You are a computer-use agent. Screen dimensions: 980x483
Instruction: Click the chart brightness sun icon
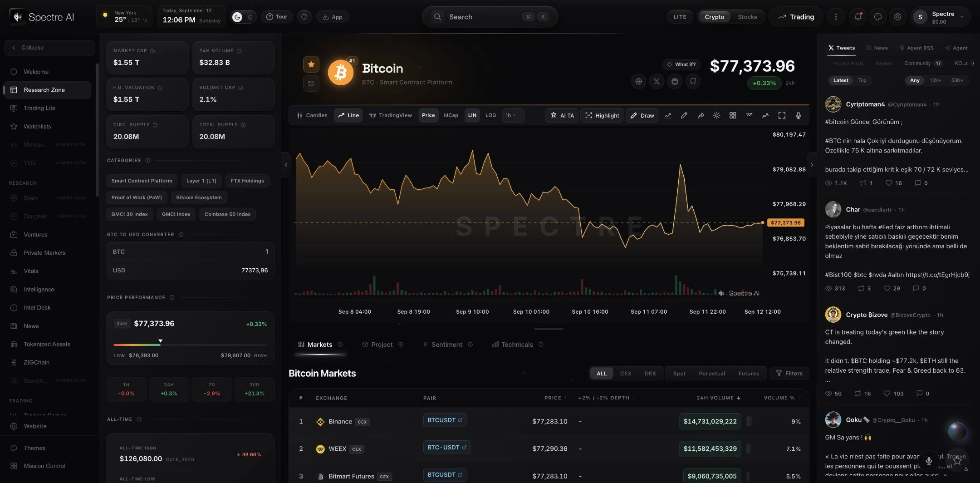click(716, 115)
